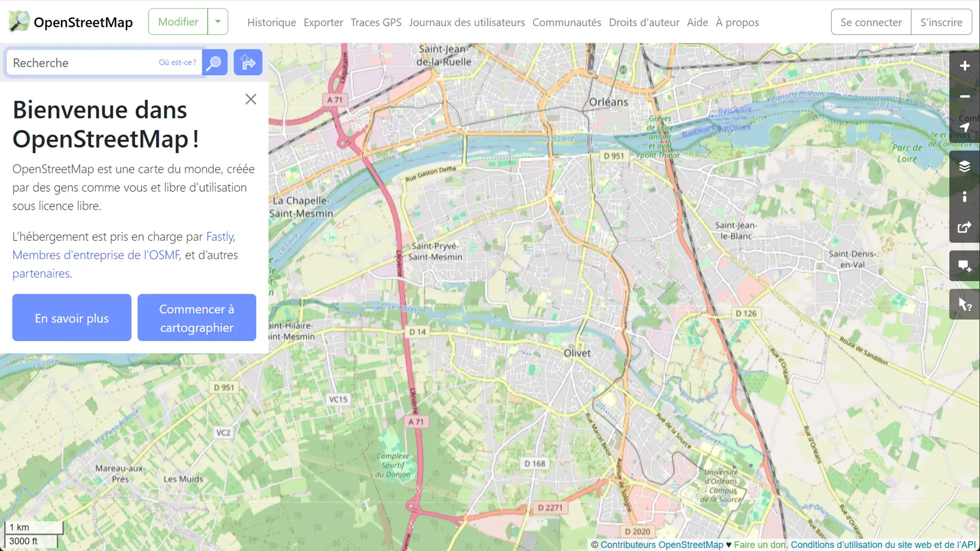Open the share panel icon
This screenshot has height=551, width=980.
point(964,228)
